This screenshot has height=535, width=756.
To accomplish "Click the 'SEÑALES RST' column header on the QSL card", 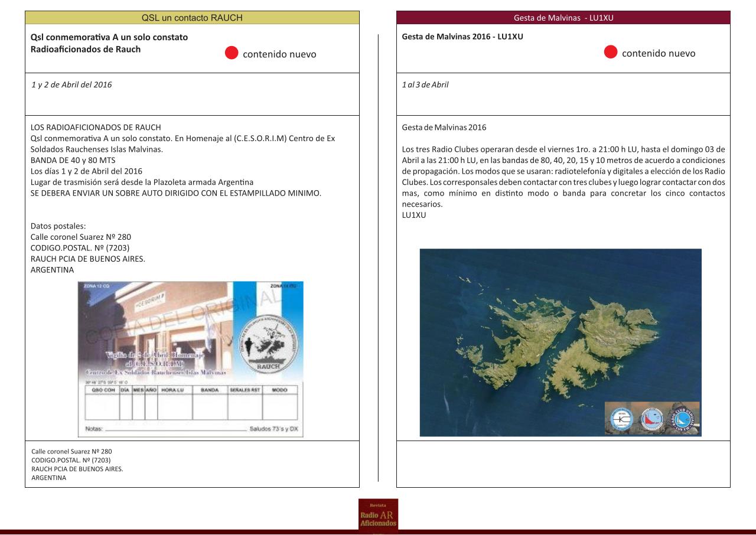I will click(245, 390).
